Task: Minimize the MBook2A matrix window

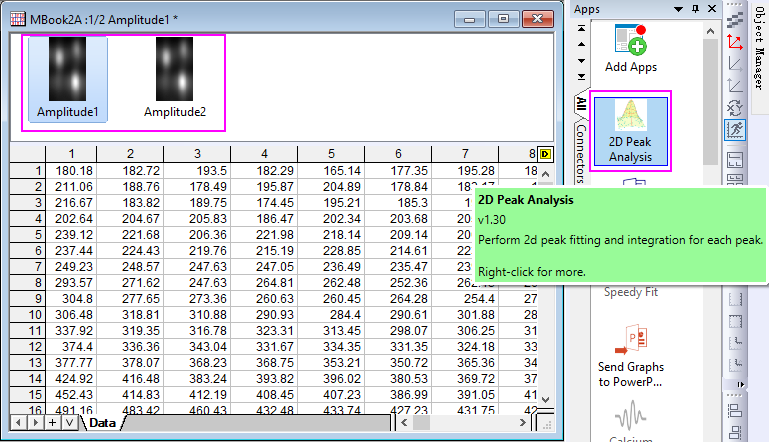Action: pyautogui.click(x=470, y=19)
